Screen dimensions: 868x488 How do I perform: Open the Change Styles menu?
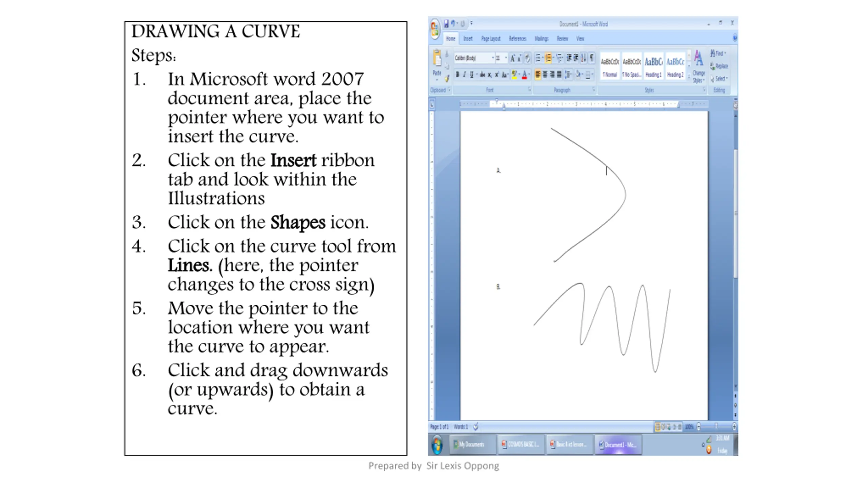point(699,66)
